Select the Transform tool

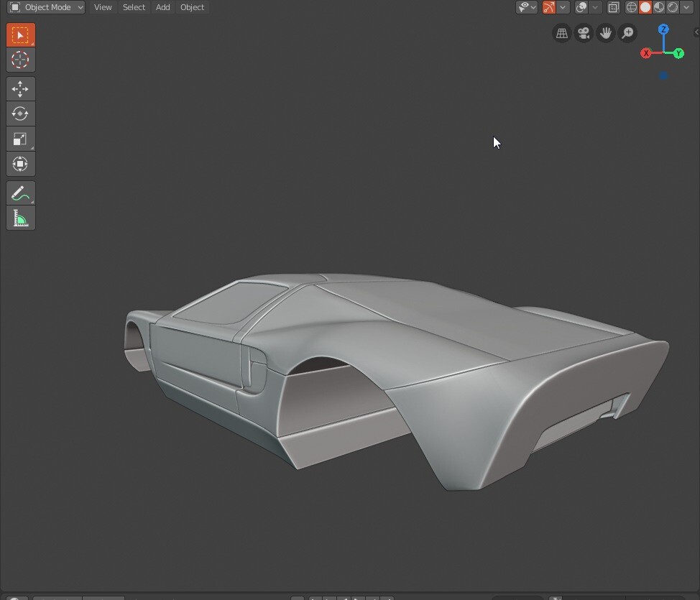[20, 164]
